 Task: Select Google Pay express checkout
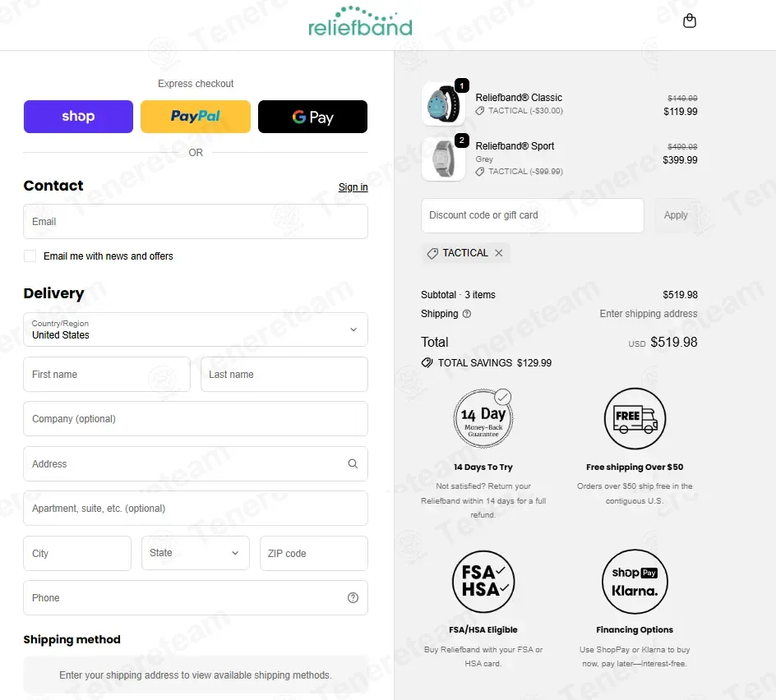click(312, 117)
